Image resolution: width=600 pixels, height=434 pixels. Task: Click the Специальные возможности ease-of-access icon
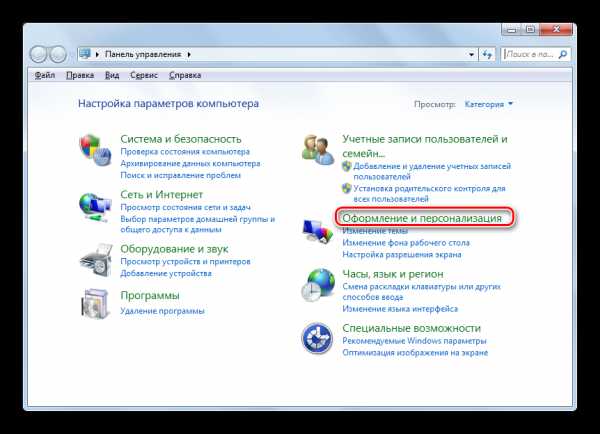coord(317,338)
